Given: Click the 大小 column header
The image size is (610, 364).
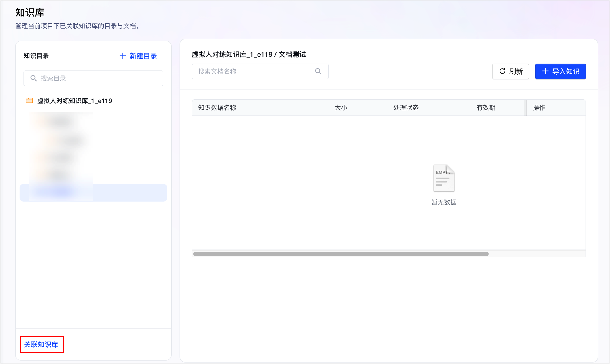Looking at the screenshot, I should (341, 107).
